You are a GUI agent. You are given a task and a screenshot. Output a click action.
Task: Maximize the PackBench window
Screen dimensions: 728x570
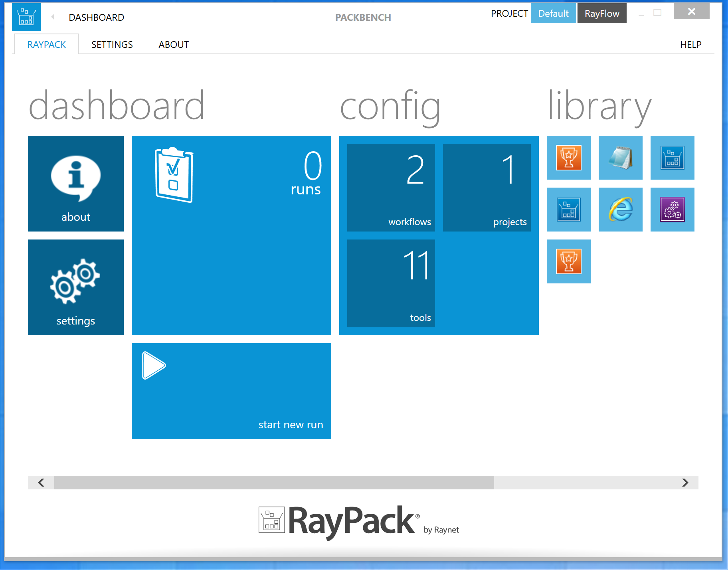pos(657,13)
